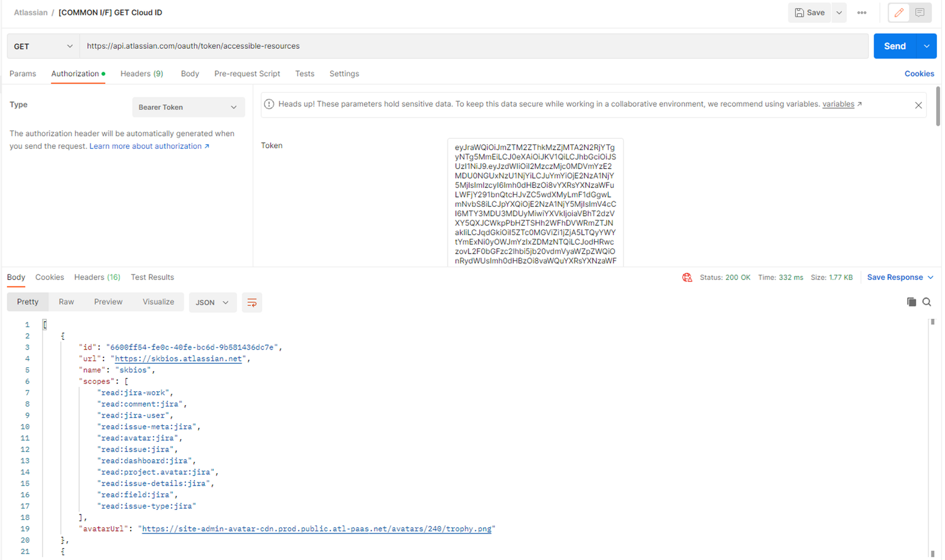The height and width of the screenshot is (560, 945).
Task: Toggle line wrap icon in response toolbar
Action: (x=252, y=302)
